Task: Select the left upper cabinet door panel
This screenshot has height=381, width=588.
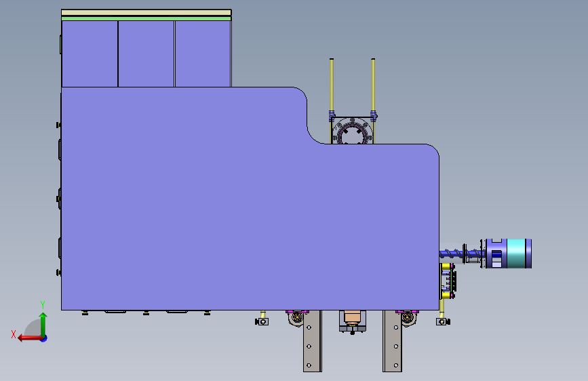Action: 90,54
